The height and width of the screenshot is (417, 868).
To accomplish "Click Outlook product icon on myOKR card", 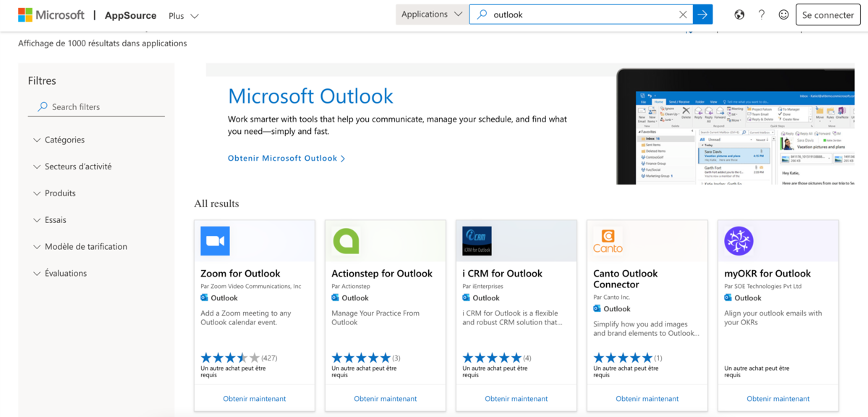I will 728,298.
